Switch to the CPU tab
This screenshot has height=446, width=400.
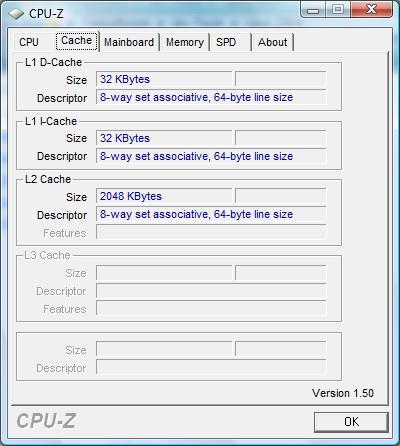coord(29,42)
